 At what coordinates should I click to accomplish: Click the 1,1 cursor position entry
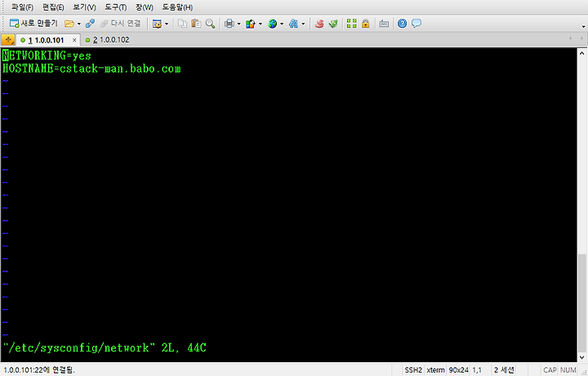[x=477, y=370]
